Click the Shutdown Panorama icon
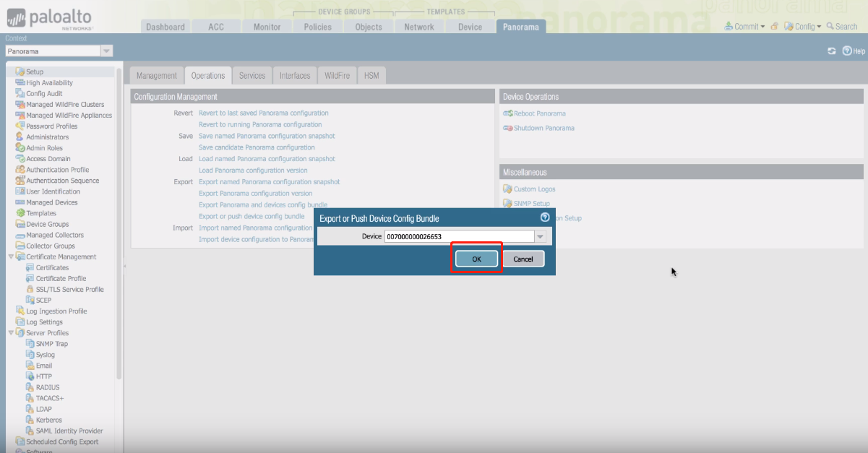Screen dimensions: 868x453 (507, 128)
